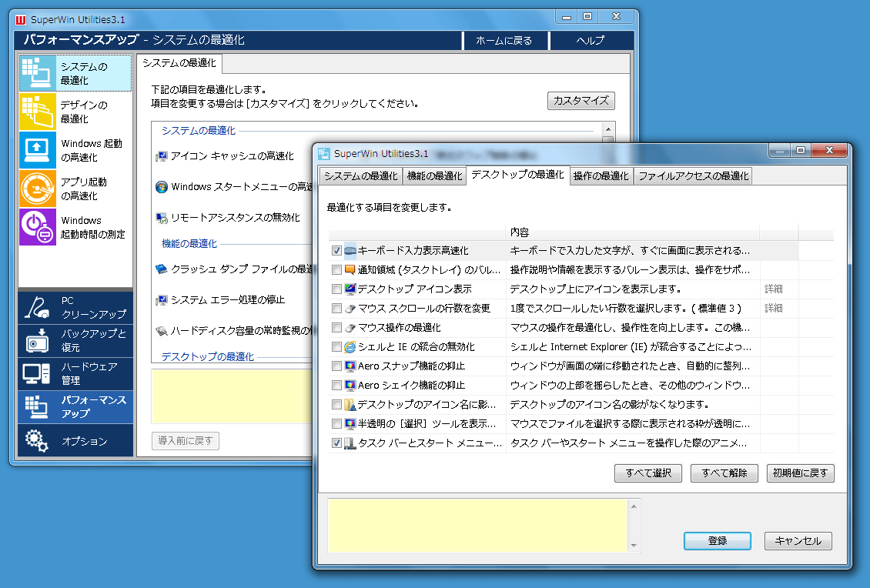
Task: Open PC クリーンアップ category icon
Action: coord(37,307)
